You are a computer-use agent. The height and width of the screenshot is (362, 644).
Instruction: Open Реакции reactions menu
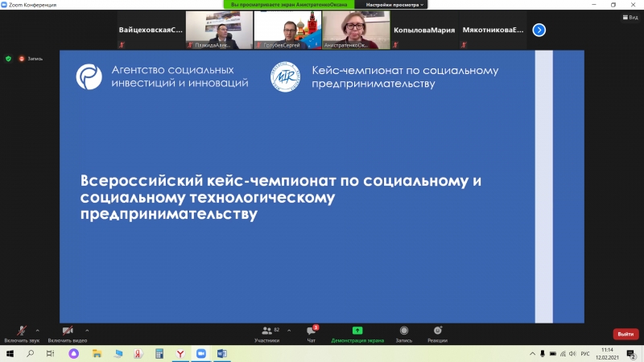pos(437,334)
